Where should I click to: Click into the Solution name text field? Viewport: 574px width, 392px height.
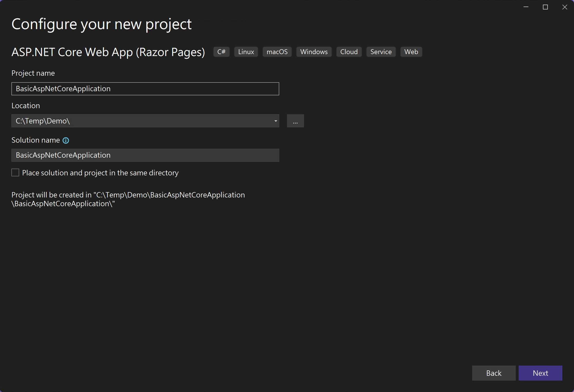145,155
